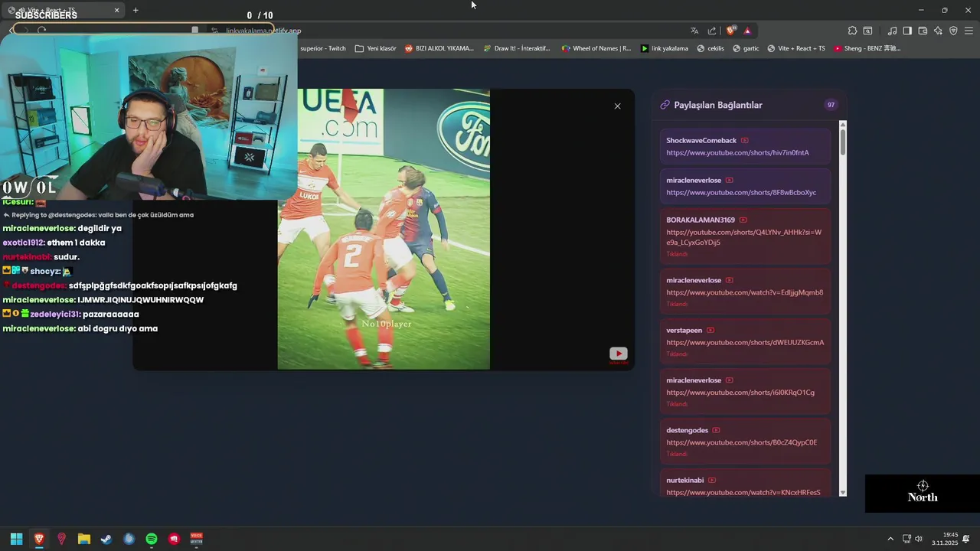Open Brave Shields lion icon
The width and height of the screenshot is (980, 551).
[730, 31]
